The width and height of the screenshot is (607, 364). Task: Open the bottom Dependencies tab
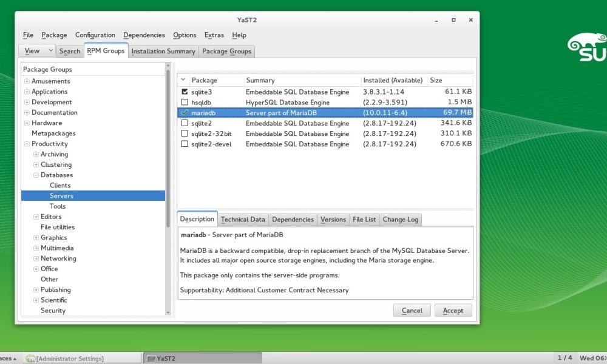click(293, 220)
